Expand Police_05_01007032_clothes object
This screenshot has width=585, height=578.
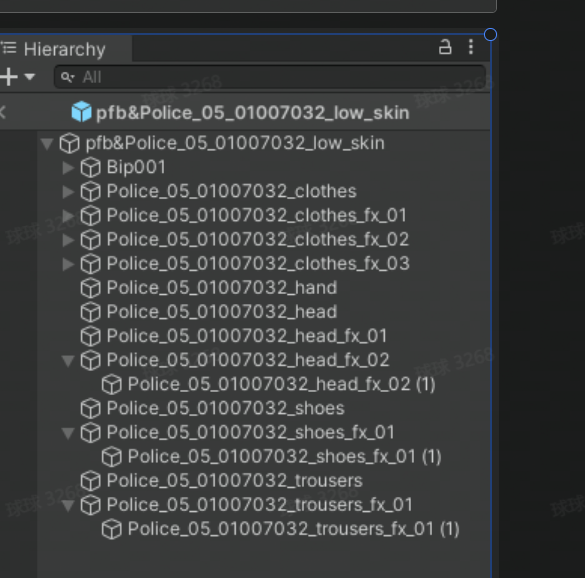tap(68, 191)
